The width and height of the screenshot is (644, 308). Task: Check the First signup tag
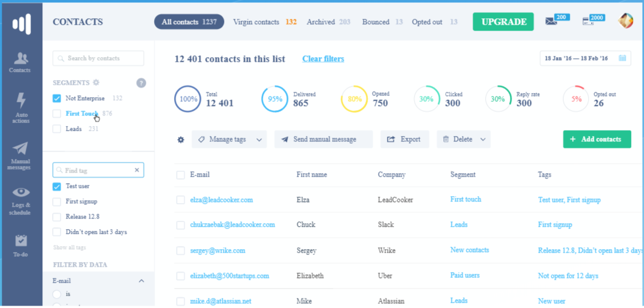coord(56,202)
